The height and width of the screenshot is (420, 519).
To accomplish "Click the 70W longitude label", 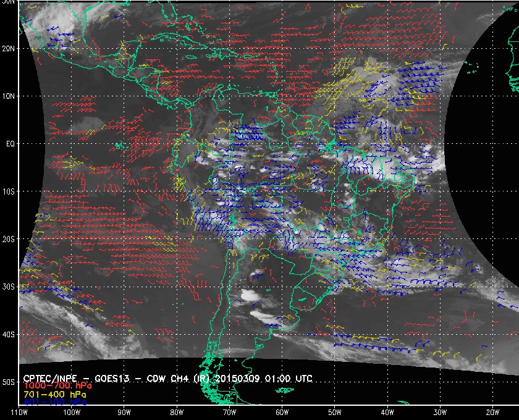I will tap(229, 412).
